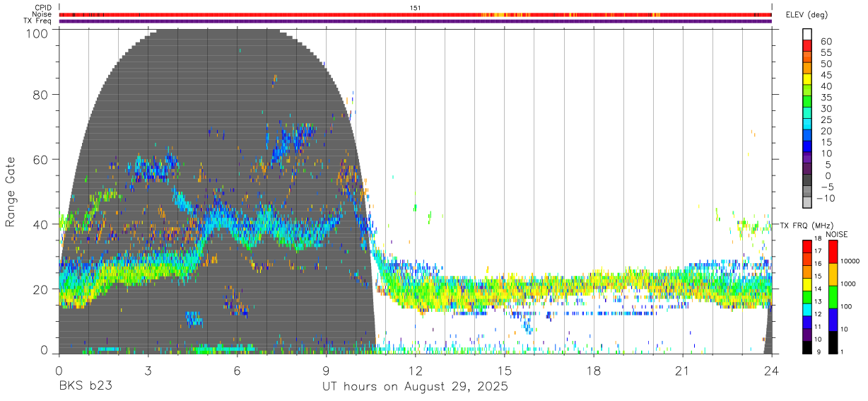Screen dimensions: 868x401
Task: Click the BKS b23 beam label
Action: point(86,387)
